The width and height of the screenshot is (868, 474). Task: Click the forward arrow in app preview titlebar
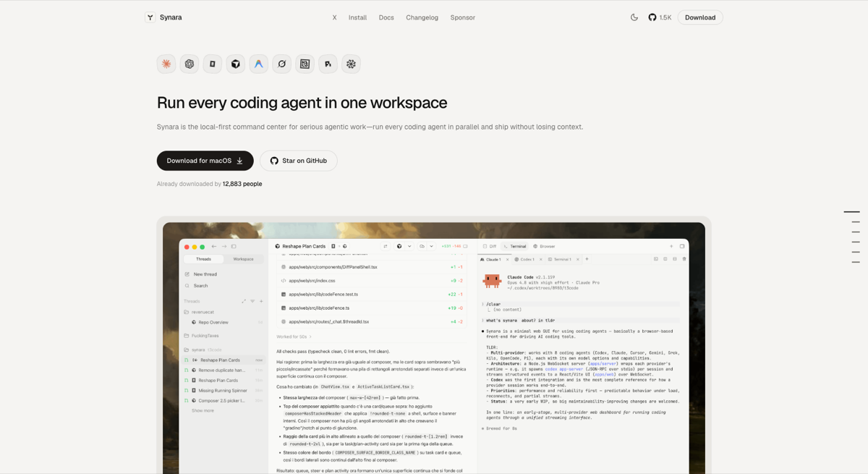click(224, 247)
